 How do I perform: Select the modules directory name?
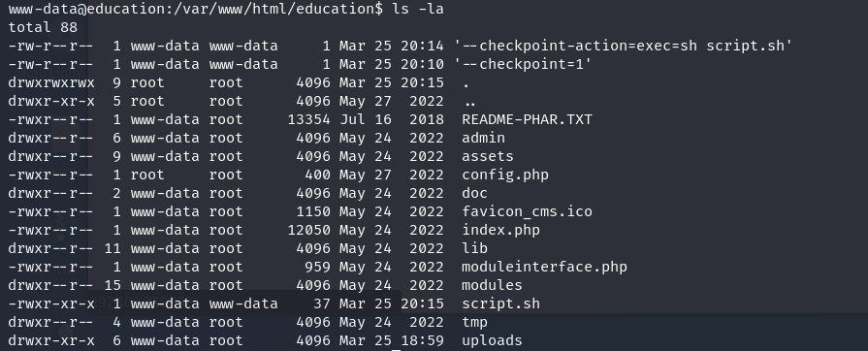(492, 284)
